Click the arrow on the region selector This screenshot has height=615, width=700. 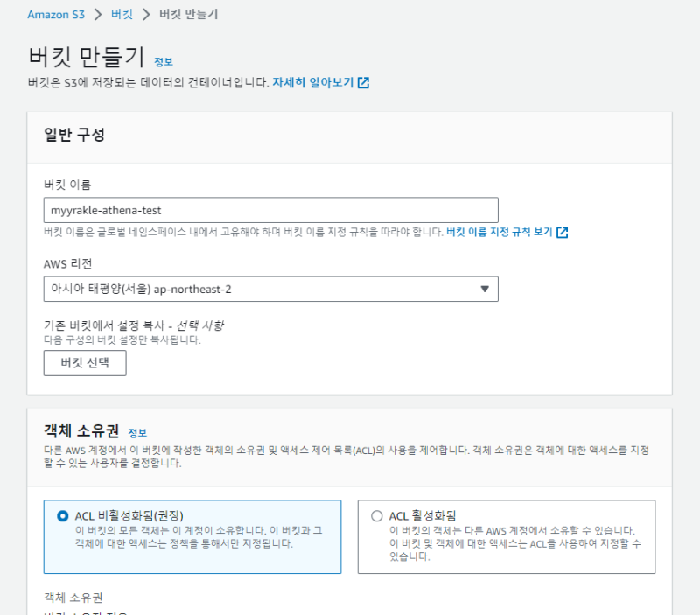tap(485, 290)
